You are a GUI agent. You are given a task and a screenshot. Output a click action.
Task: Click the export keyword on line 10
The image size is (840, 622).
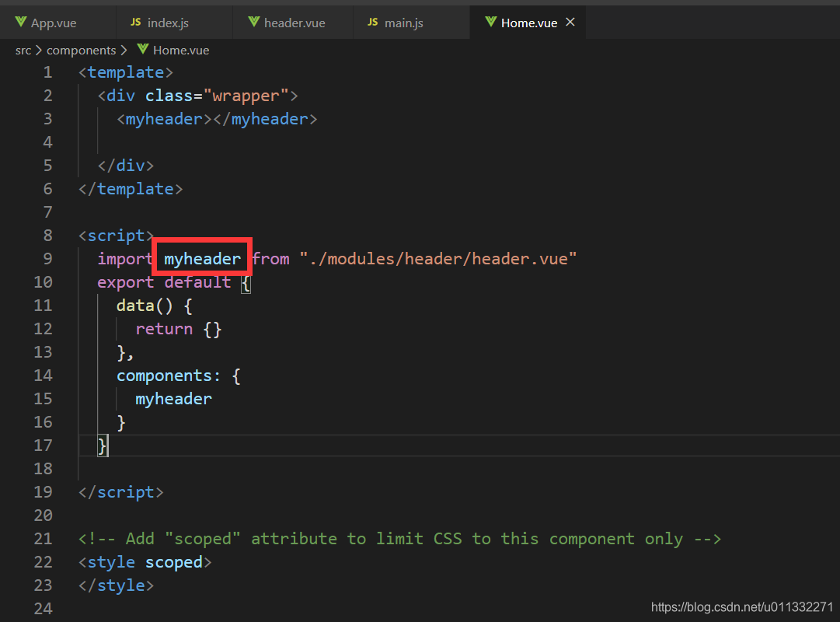pyautogui.click(x=125, y=282)
